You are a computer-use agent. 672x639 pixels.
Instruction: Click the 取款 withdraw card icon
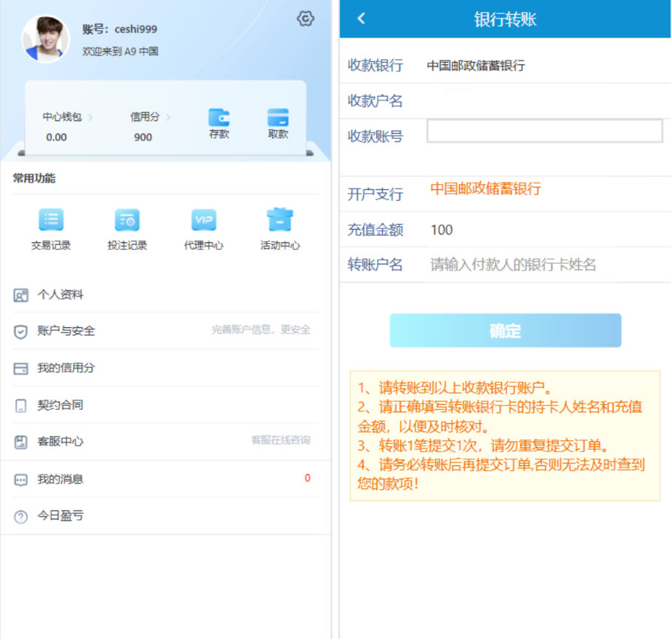[278, 117]
